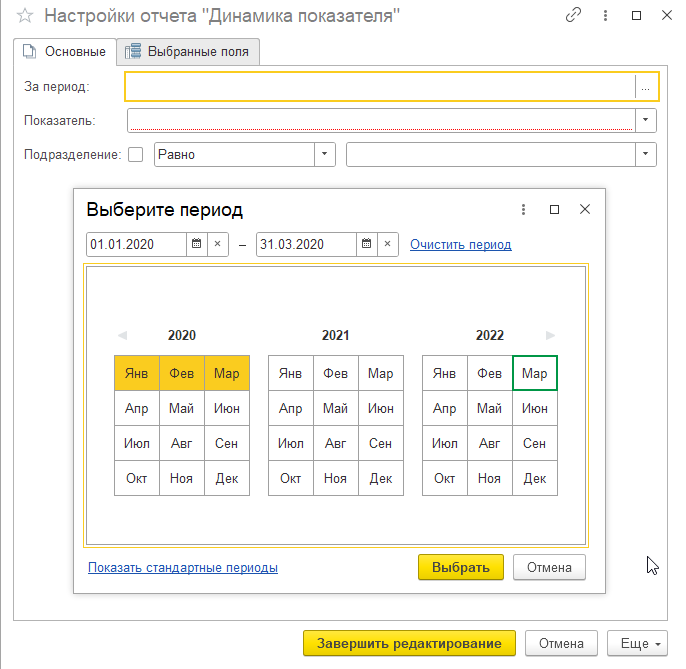Screen dimensions: 686x669
Task: Select Фев 2022 month
Action: point(490,373)
